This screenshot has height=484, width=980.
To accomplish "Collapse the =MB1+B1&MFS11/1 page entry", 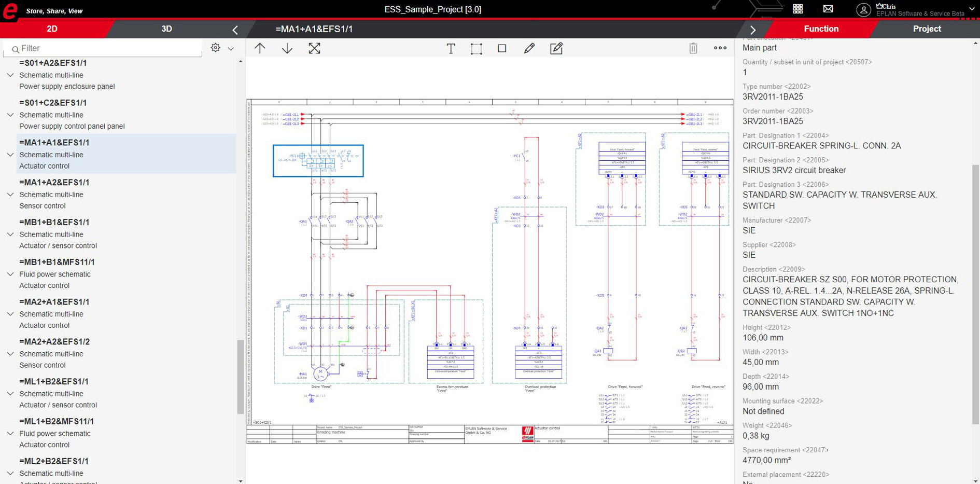I will [x=10, y=274].
